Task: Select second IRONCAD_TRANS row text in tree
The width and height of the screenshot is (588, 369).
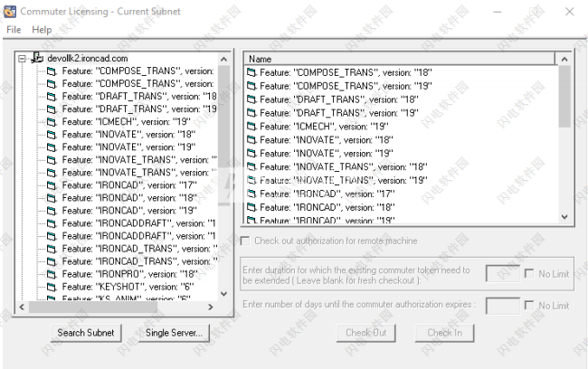Action: 139,261
